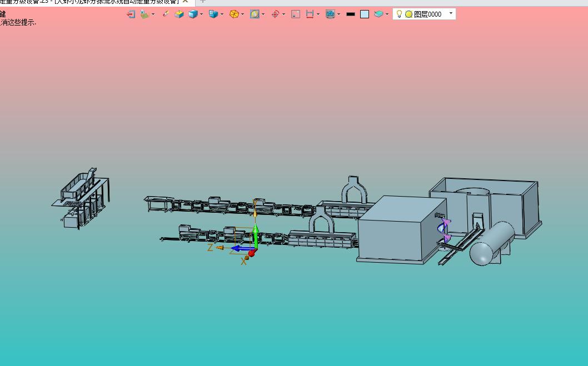Click the orange faceted sphere icon
This screenshot has width=588, height=366.
(234, 14)
